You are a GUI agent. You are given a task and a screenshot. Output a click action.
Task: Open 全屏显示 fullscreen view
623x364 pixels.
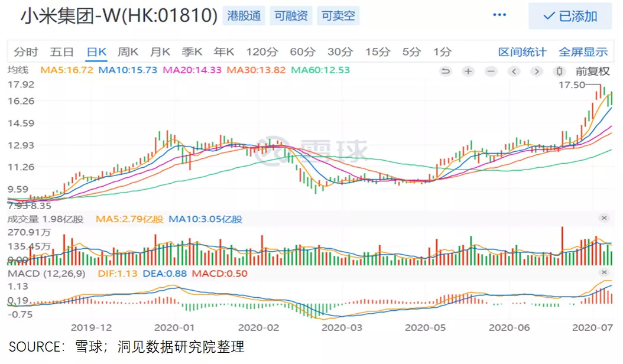pyautogui.click(x=583, y=52)
